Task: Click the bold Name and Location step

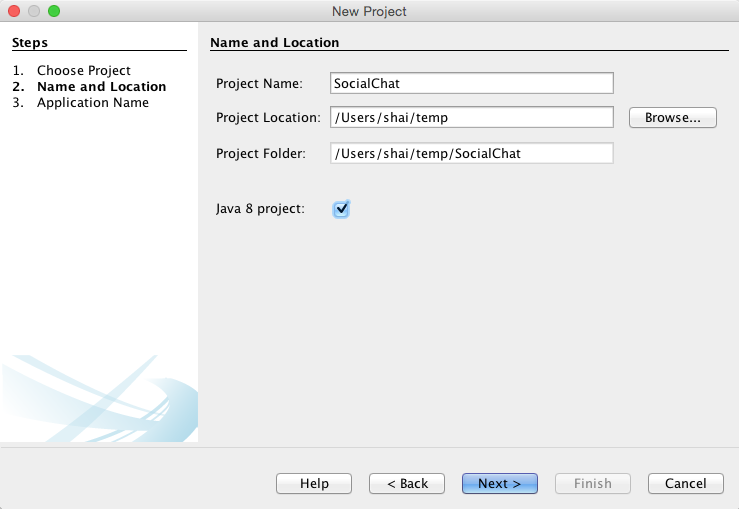Action: (101, 87)
